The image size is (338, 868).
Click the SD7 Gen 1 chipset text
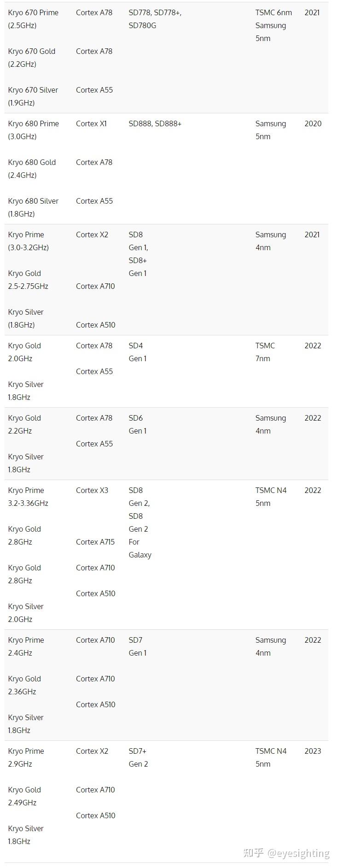[137, 646]
